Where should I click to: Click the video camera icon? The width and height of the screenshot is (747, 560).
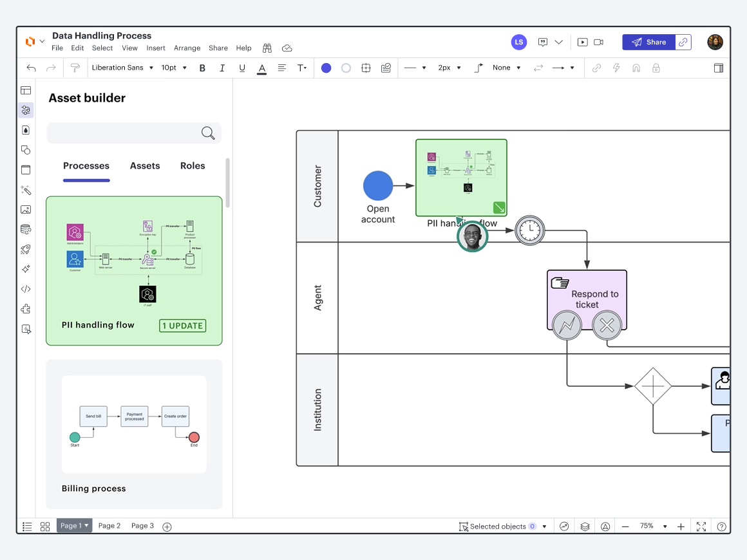point(599,42)
